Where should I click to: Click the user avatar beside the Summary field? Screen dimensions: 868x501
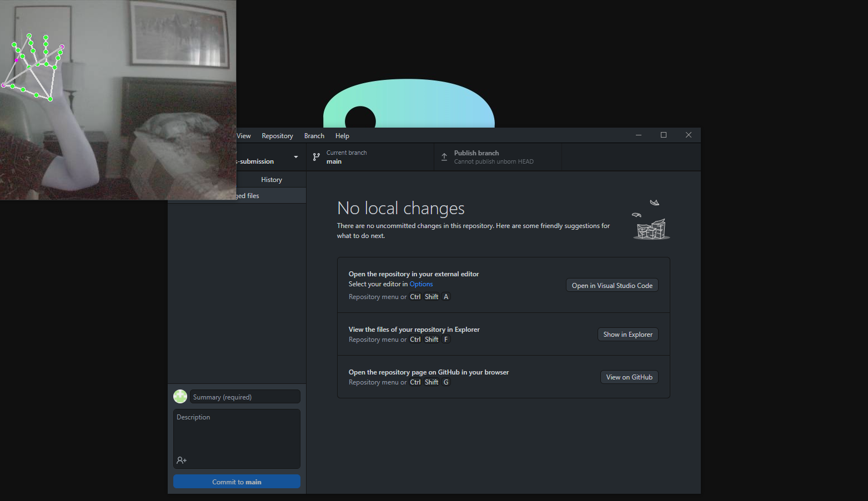pos(180,396)
